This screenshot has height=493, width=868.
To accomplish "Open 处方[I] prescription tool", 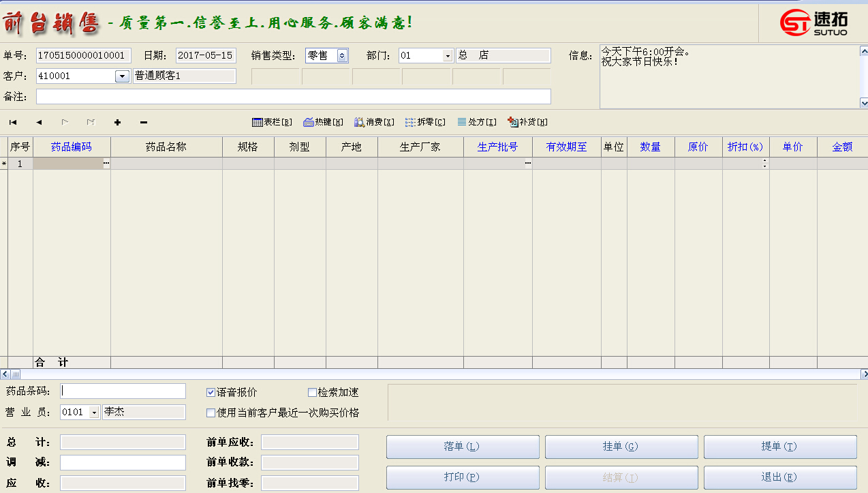I will (x=476, y=122).
